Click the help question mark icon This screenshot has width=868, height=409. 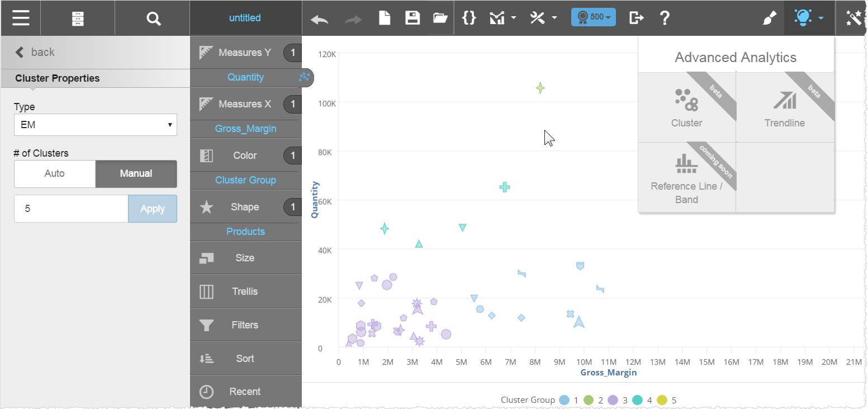click(x=665, y=18)
